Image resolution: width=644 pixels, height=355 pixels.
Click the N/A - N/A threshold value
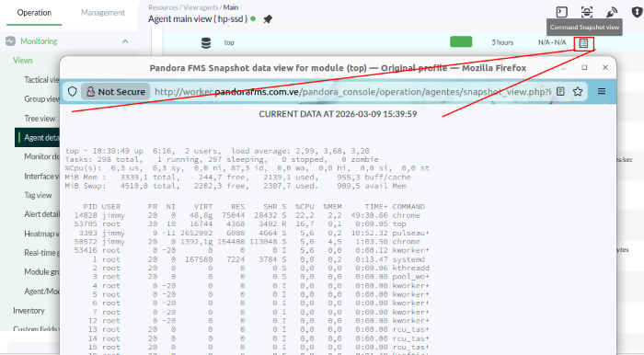click(x=552, y=42)
